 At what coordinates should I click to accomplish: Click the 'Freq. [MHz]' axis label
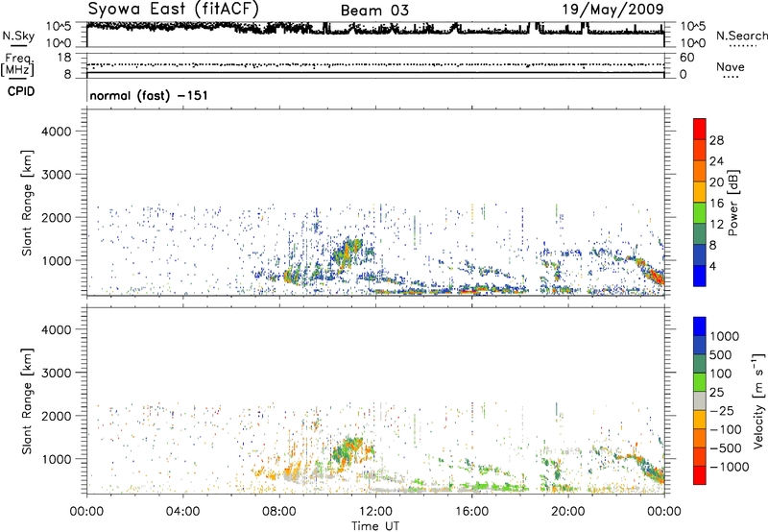coord(18,65)
